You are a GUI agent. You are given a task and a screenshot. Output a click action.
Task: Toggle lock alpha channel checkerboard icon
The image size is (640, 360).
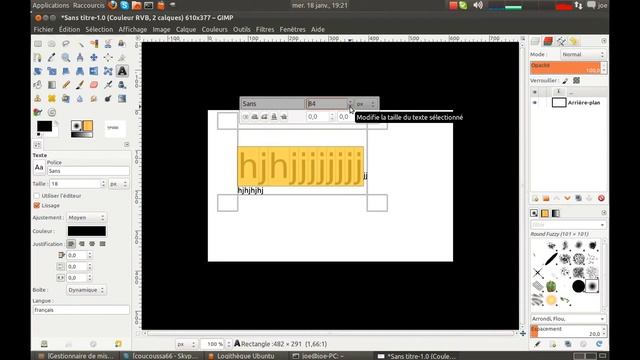pos(576,81)
